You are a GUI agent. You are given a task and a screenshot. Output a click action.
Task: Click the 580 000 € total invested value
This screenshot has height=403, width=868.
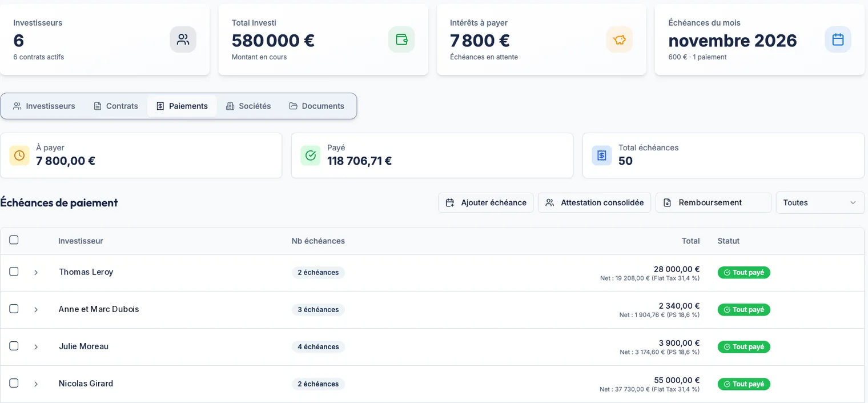pos(273,41)
